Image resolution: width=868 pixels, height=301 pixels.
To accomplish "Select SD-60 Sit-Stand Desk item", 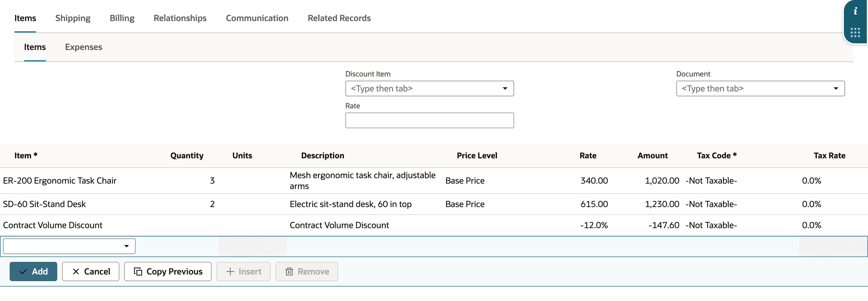I will (45, 204).
